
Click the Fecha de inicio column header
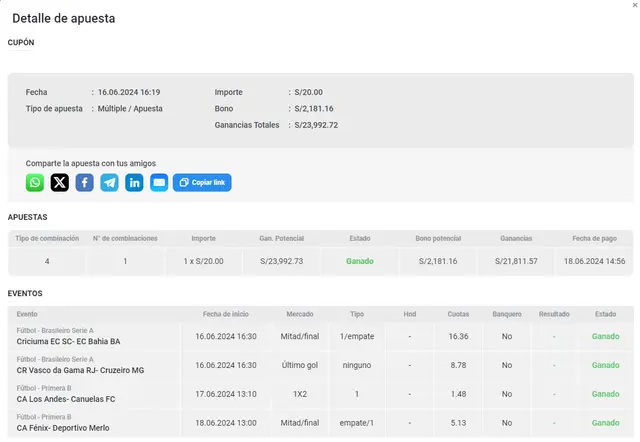[x=226, y=314]
